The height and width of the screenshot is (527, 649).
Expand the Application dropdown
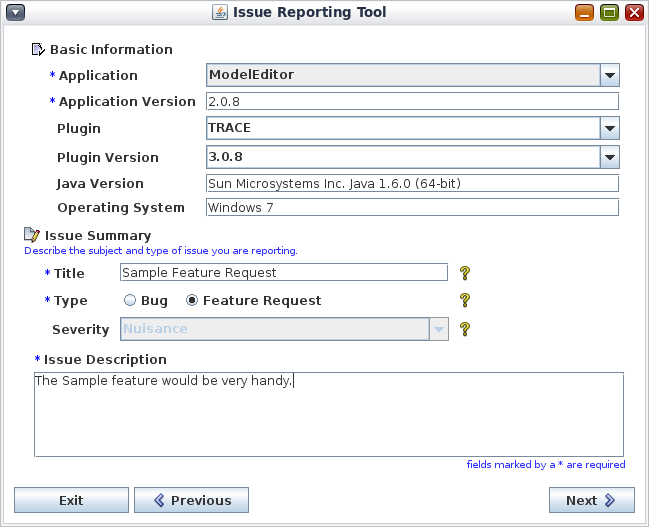tap(609, 75)
